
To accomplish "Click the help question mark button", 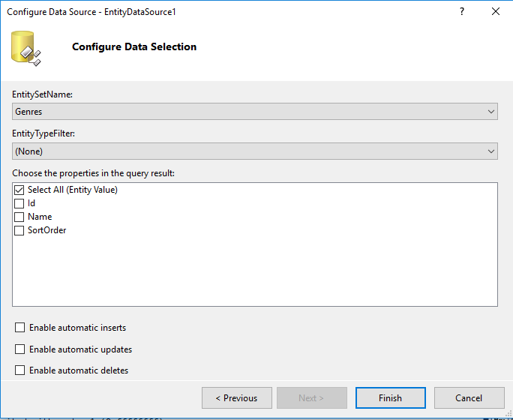I will point(461,12).
